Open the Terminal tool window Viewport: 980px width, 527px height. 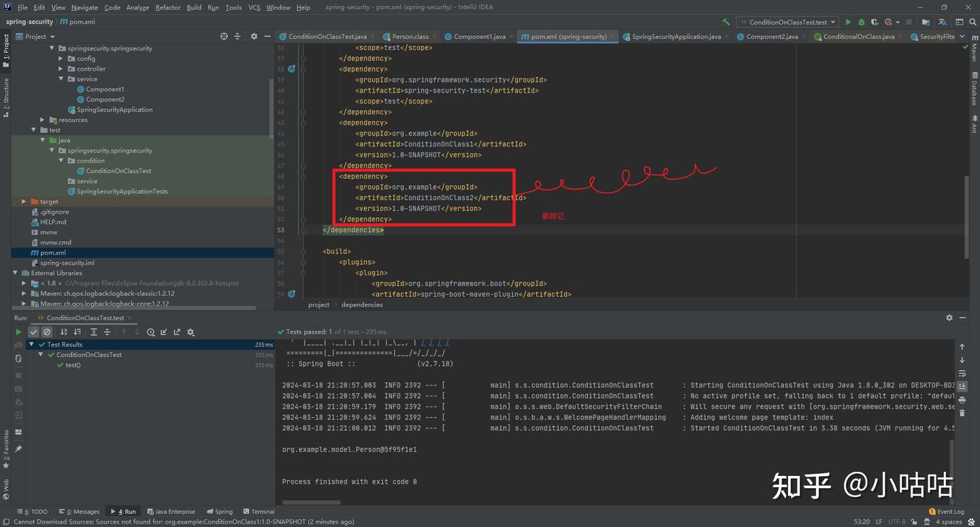point(259,511)
